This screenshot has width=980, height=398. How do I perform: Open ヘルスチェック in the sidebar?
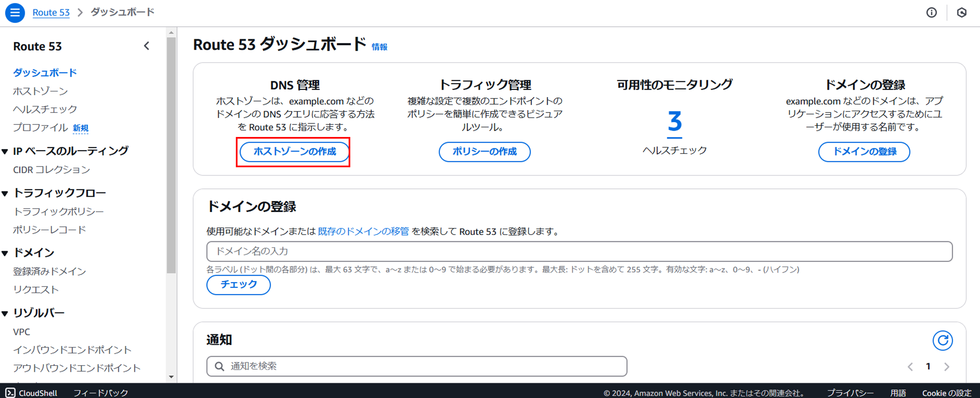(45, 109)
